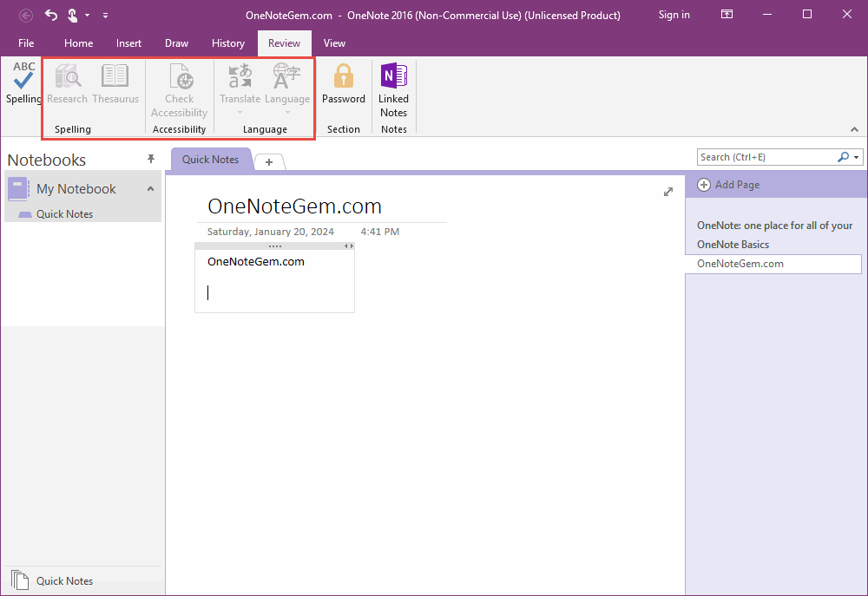Select Quick Notes section in notebook list
Screen dimensions: 868x596
coord(64,214)
